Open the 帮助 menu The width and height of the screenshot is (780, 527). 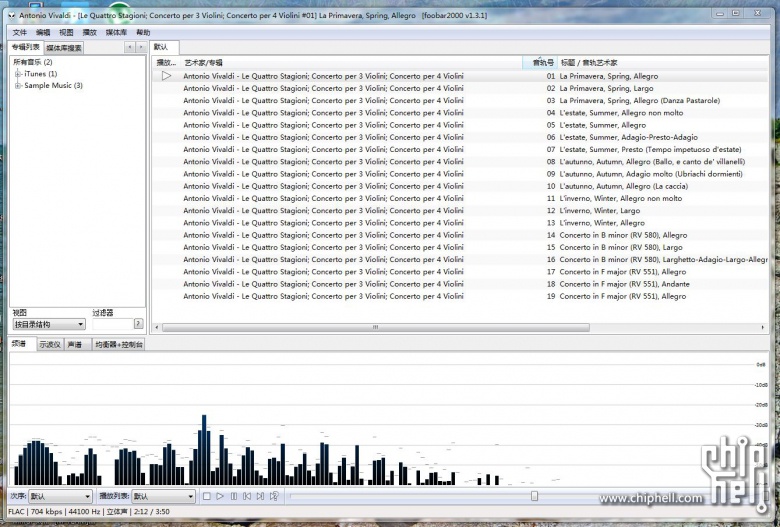pyautogui.click(x=143, y=32)
